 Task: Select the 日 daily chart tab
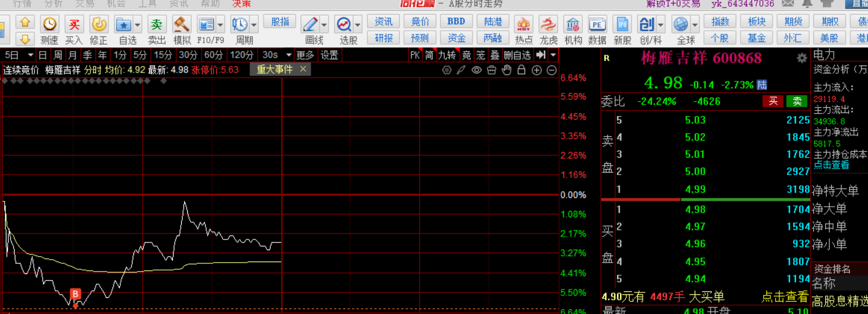(43, 55)
